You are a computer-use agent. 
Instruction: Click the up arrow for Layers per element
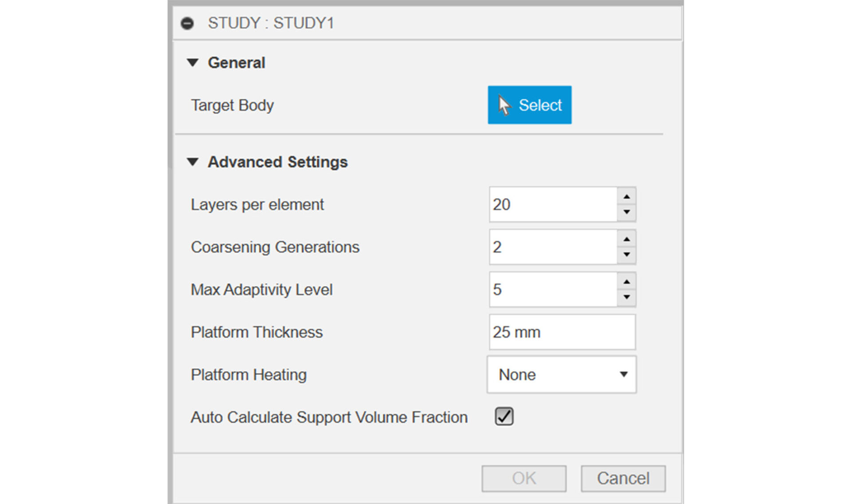pyautogui.click(x=626, y=197)
